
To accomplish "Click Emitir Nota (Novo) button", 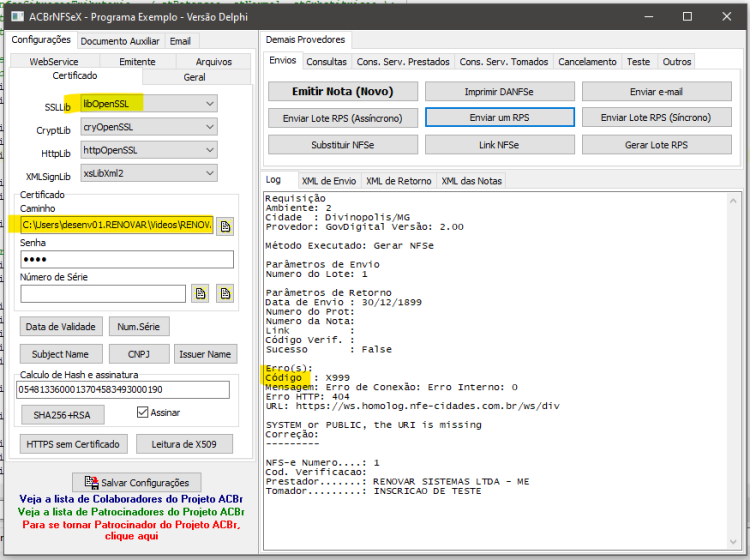I will click(343, 91).
